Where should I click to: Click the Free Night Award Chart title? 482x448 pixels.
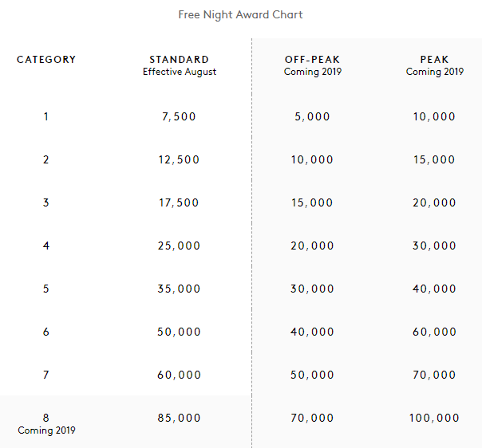click(241, 14)
